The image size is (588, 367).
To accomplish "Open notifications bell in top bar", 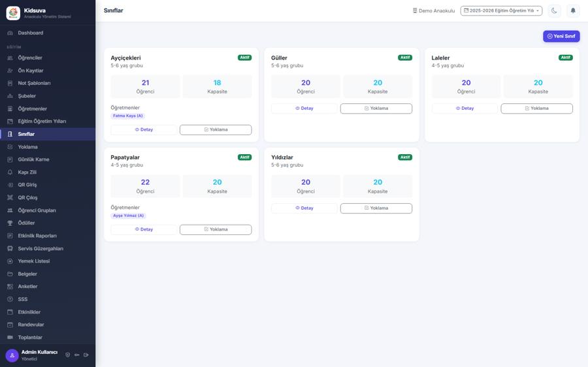I will 573,11.
